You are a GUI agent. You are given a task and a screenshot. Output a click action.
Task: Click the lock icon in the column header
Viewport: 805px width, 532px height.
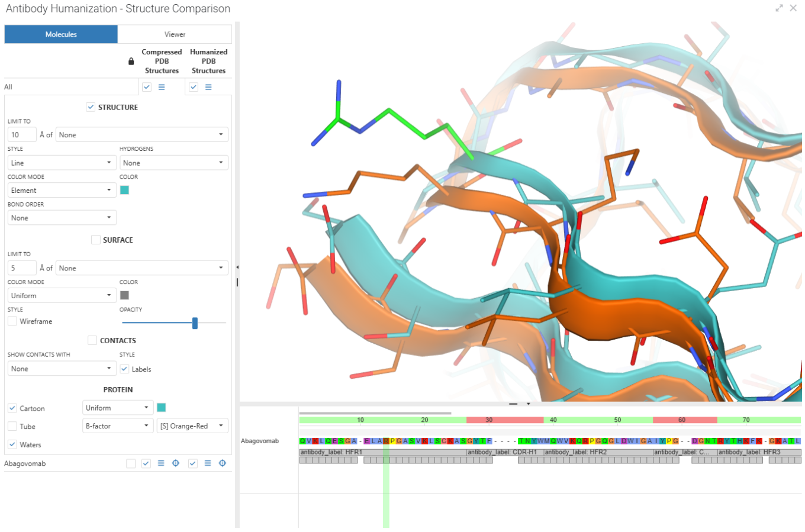click(131, 61)
